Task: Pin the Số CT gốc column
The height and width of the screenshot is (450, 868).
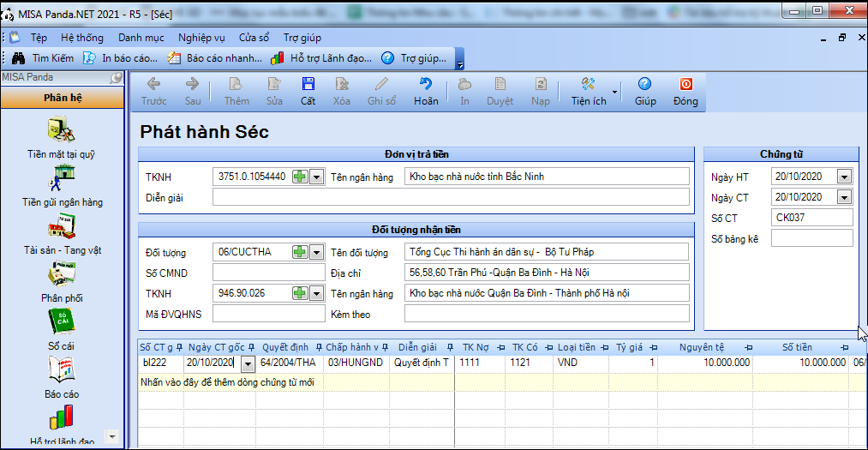Action: point(179,348)
